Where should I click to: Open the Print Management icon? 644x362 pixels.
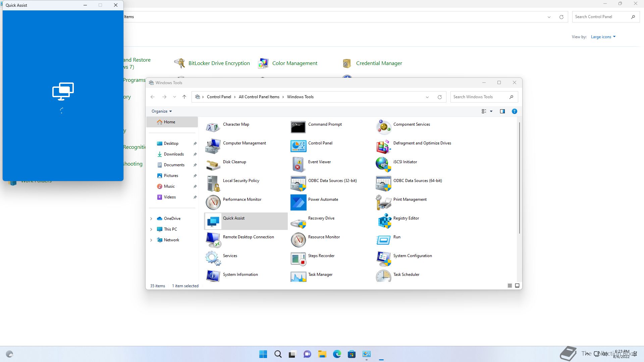(x=383, y=202)
